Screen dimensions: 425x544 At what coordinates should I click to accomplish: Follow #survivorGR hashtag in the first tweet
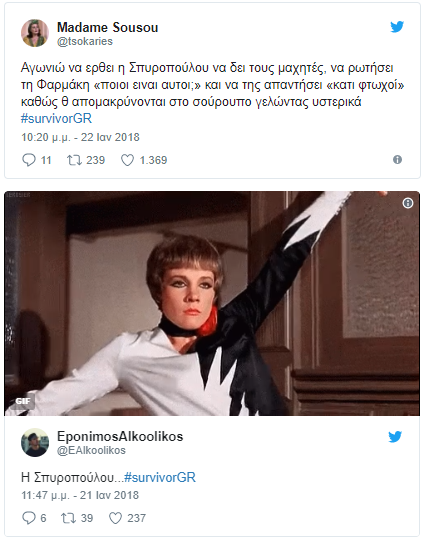tap(56, 119)
